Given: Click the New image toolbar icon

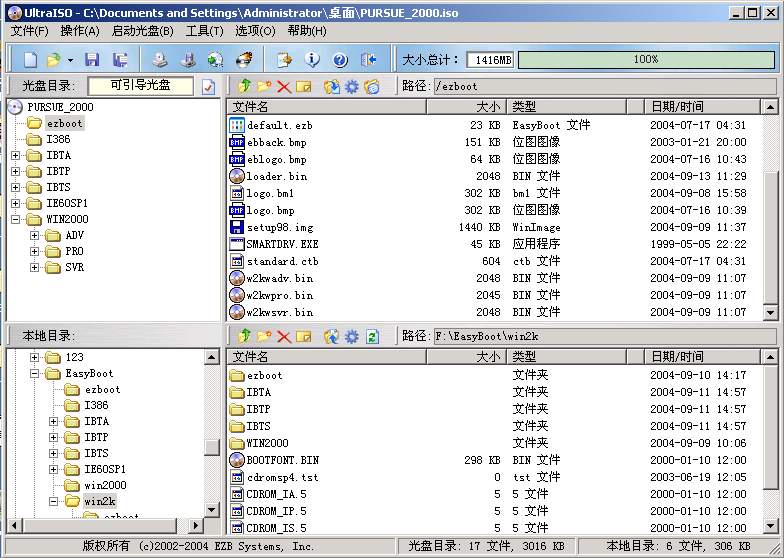Looking at the screenshot, I should tap(30, 60).
